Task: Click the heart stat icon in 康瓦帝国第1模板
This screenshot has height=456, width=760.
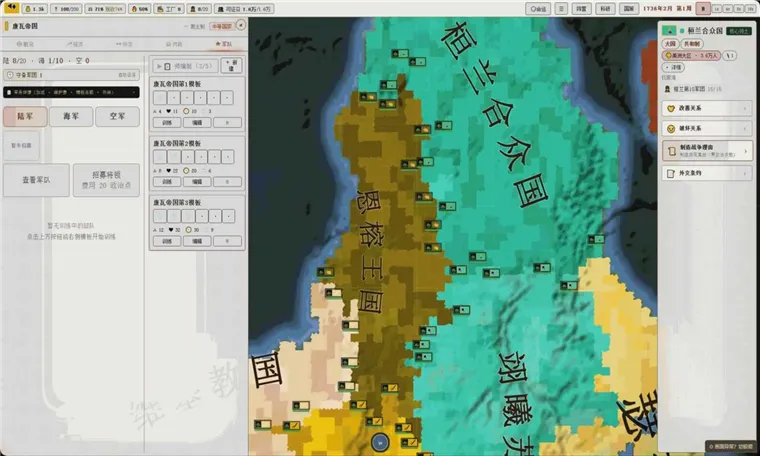Action: (169, 111)
